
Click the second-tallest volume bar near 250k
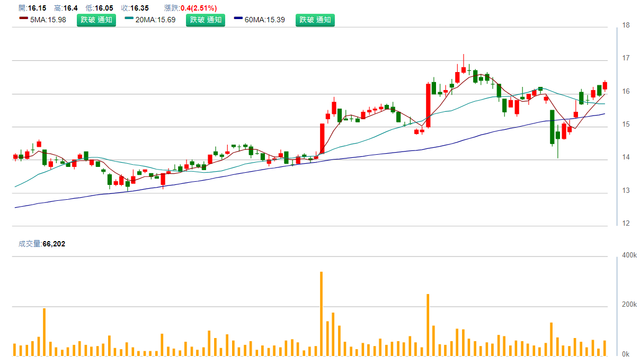point(428,324)
